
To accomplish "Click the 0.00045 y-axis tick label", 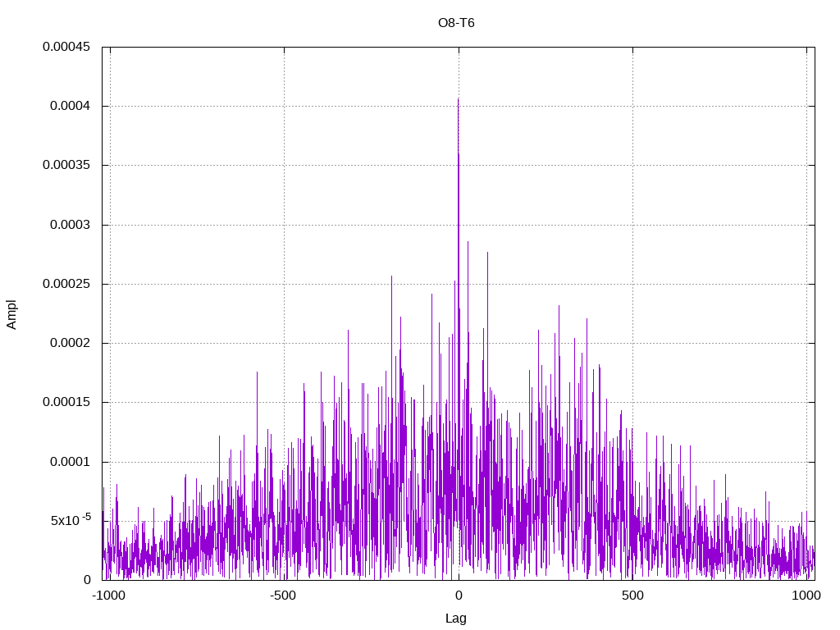I will tap(66, 47).
